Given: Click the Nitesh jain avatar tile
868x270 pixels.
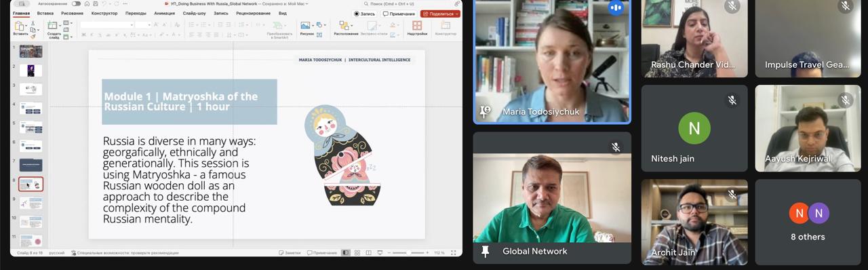Looking at the screenshot, I should (x=694, y=128).
